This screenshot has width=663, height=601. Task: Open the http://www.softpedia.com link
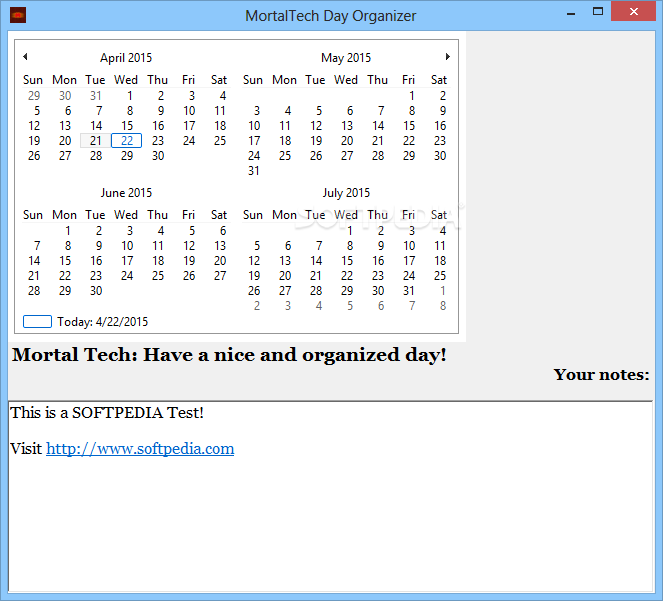coord(140,449)
